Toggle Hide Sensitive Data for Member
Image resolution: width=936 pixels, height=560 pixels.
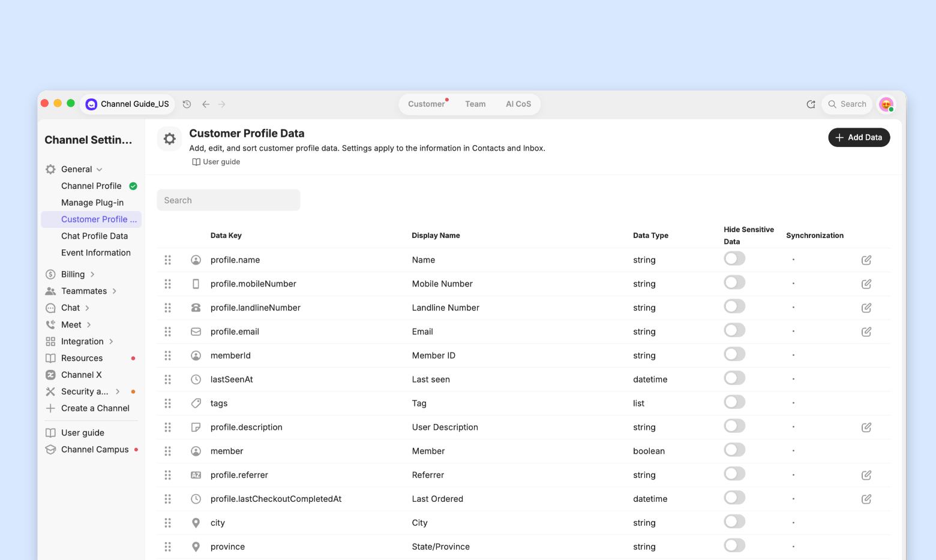coord(734,450)
